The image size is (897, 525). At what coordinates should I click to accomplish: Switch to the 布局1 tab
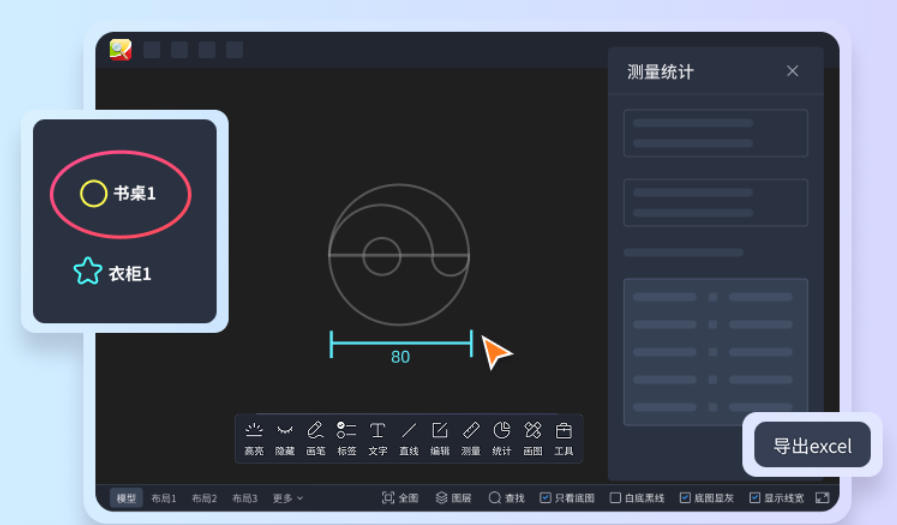click(164, 498)
